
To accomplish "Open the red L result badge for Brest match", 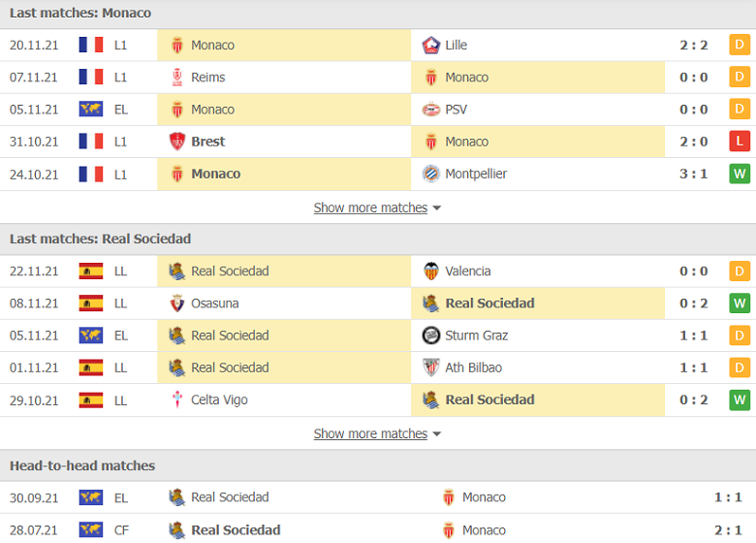I will coord(740,142).
